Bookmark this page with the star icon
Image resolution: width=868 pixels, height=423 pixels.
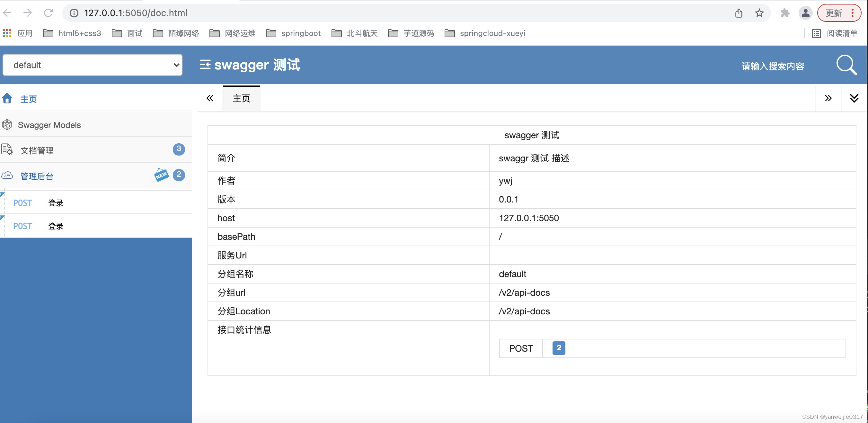tap(759, 13)
